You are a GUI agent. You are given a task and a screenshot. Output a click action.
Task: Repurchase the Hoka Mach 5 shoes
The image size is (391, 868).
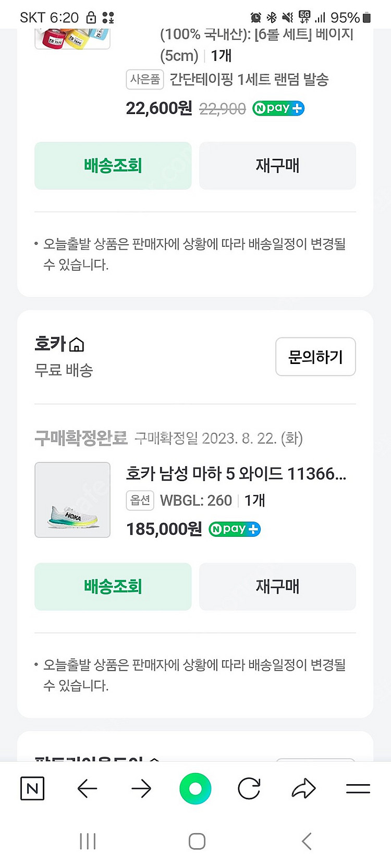(x=277, y=586)
